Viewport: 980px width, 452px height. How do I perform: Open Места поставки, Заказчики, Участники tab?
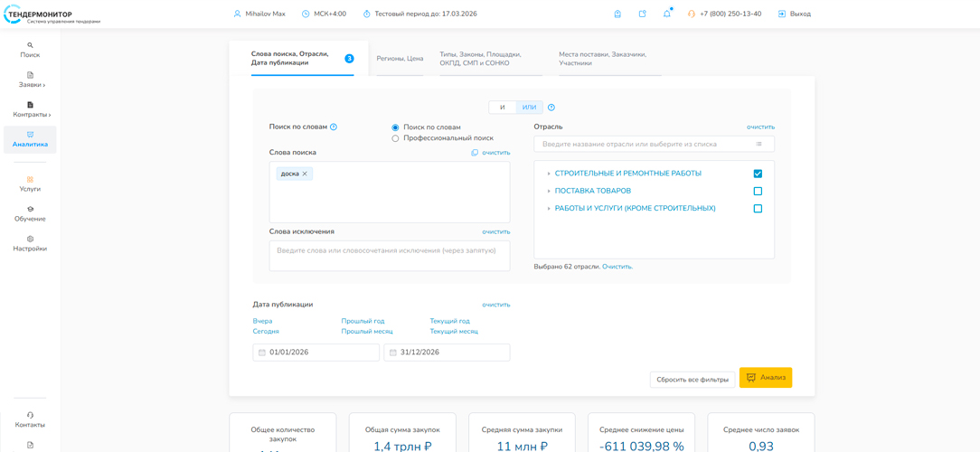[610, 59]
